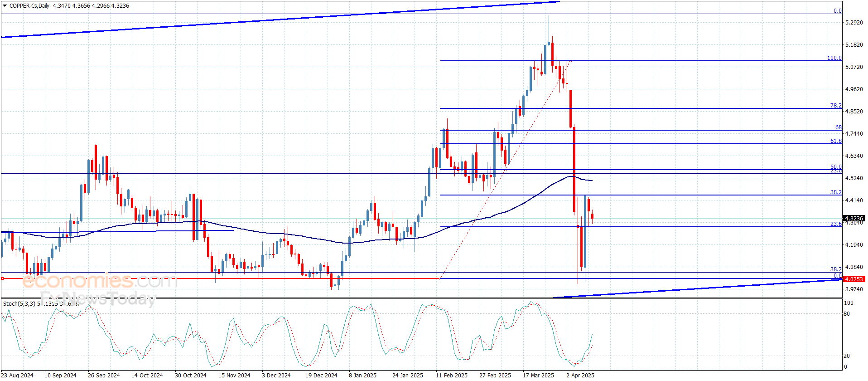Click the 24 Jan 2025 date label
868x381 pixels.
(x=408, y=376)
